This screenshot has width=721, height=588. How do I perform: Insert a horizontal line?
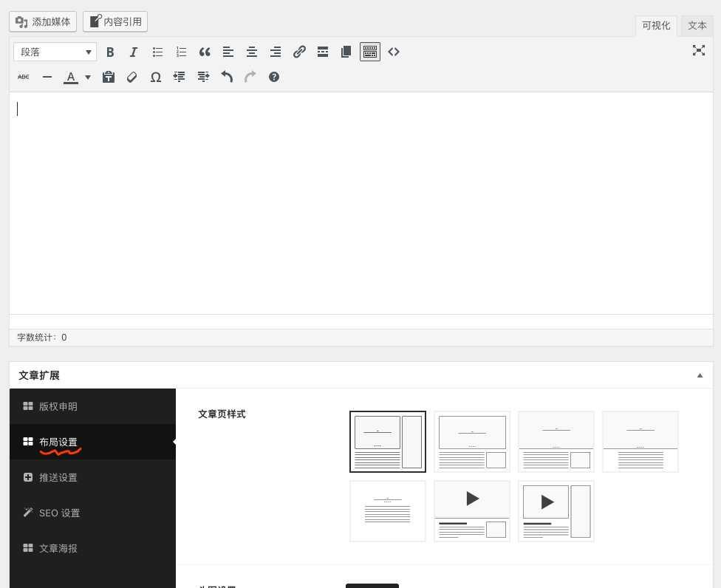[x=47, y=77]
